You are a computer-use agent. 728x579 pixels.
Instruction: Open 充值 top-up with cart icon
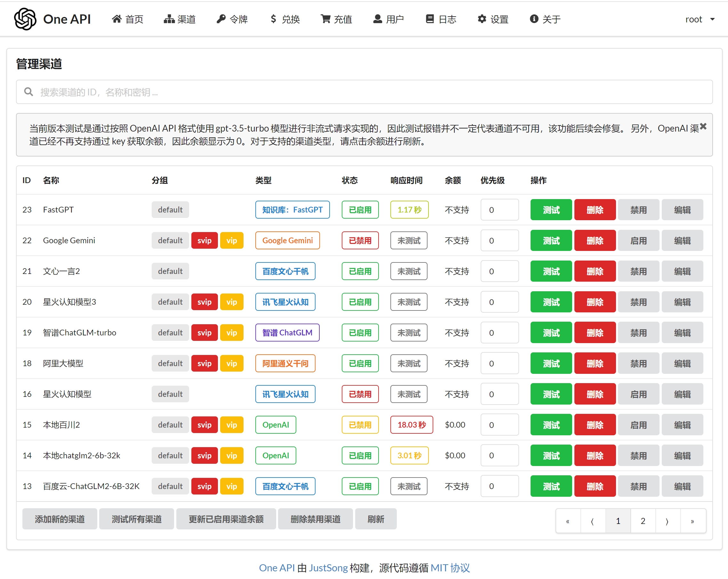pyautogui.click(x=325, y=19)
